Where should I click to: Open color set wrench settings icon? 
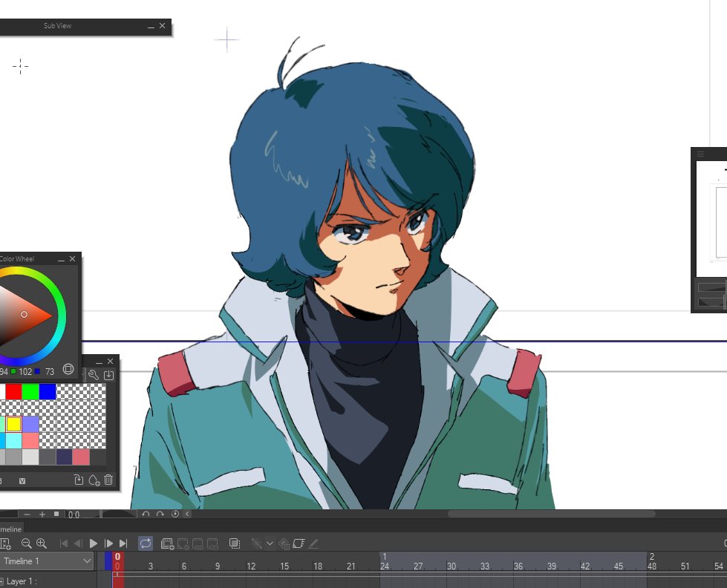pyautogui.click(x=93, y=375)
